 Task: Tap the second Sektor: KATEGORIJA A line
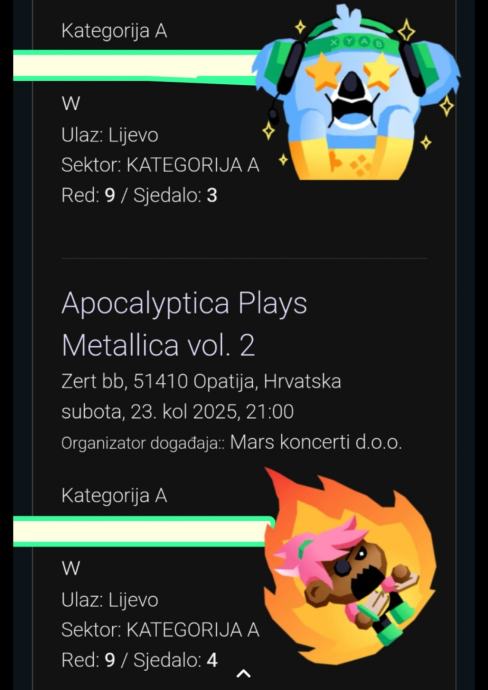tap(160, 630)
